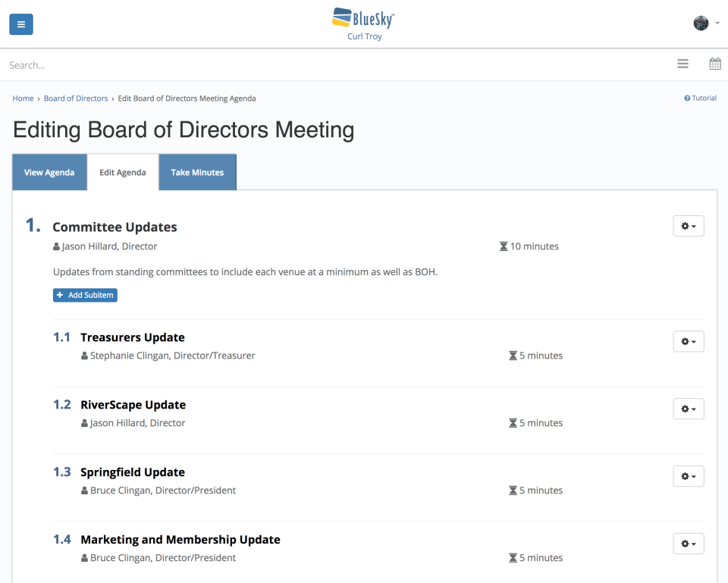728x583 pixels.
Task: Expand the user avatar dropdown caret
Action: click(x=717, y=23)
